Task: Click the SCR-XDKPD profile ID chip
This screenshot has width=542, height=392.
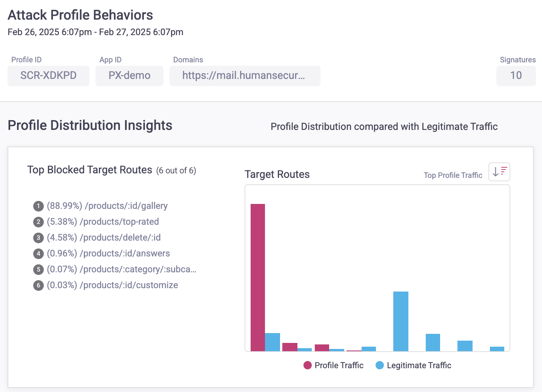Action: point(48,76)
